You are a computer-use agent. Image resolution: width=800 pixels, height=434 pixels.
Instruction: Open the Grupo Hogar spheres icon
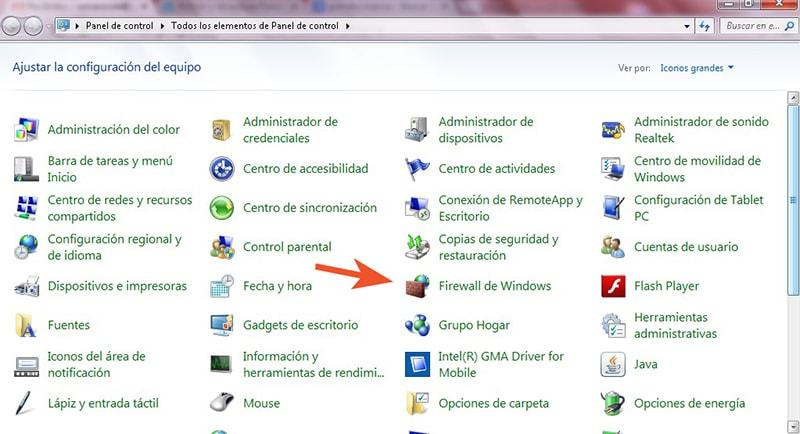click(x=417, y=325)
